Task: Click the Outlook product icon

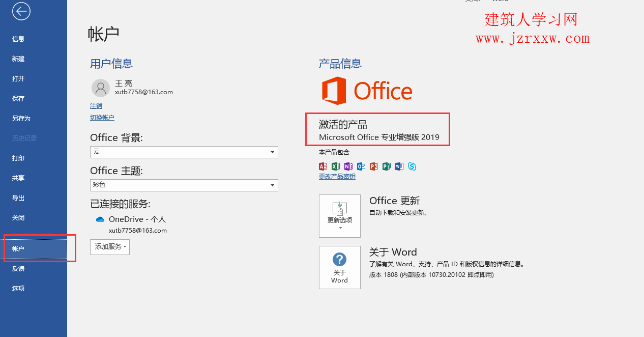Action: 361,166
